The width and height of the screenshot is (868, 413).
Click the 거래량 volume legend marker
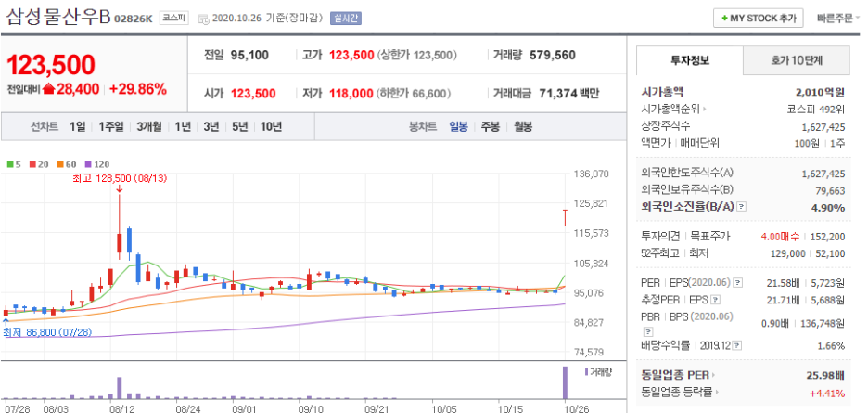(587, 371)
